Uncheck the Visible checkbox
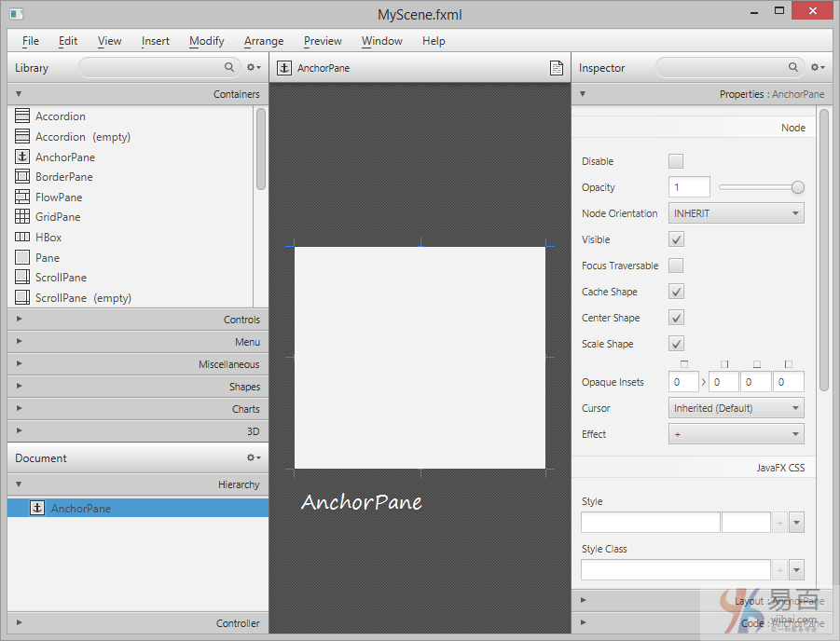This screenshot has width=840, height=641. click(676, 239)
